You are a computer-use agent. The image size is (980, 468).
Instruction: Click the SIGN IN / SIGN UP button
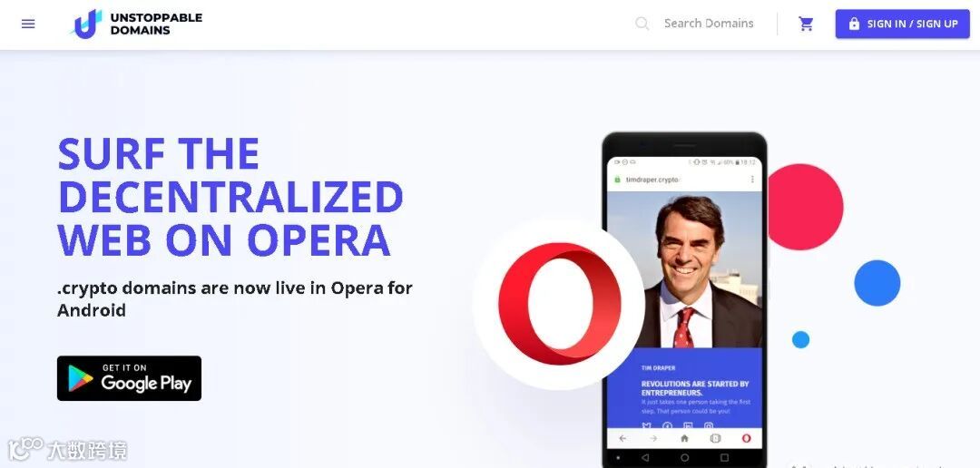pos(903,24)
